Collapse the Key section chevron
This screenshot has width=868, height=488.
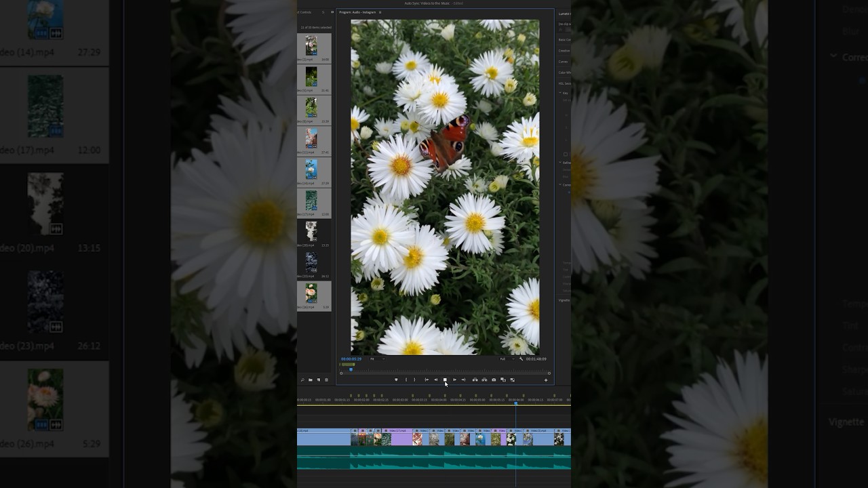(560, 93)
